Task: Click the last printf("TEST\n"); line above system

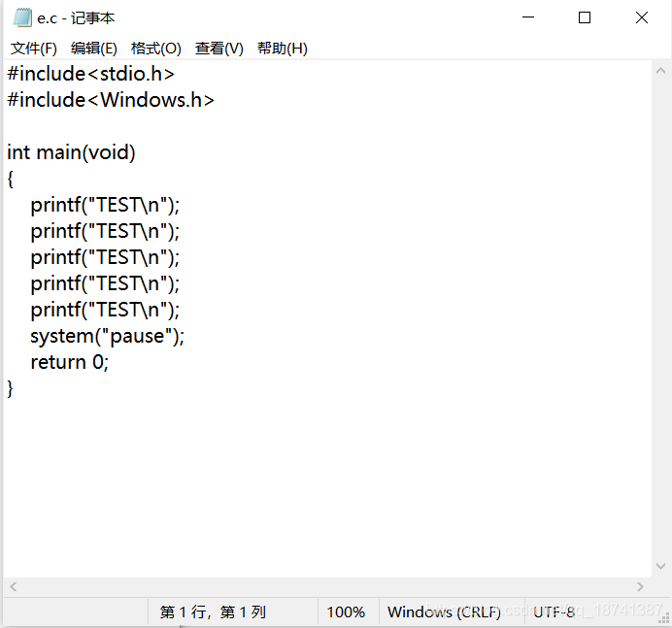Action: click(x=105, y=311)
